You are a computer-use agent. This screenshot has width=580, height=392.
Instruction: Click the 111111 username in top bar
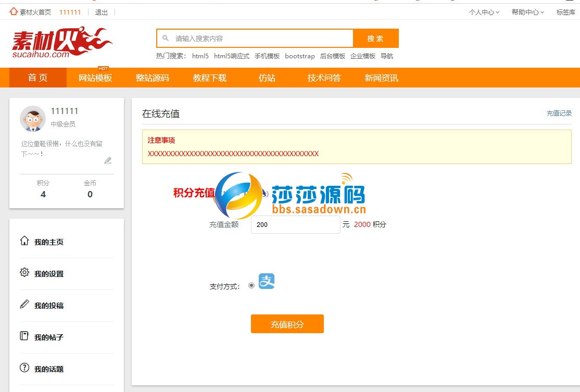coord(70,12)
